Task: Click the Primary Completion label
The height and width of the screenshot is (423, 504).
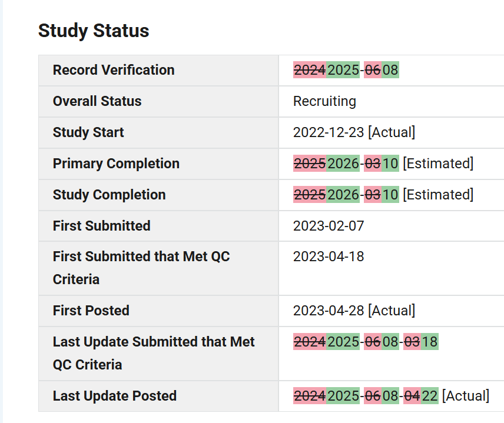Action: (x=116, y=164)
